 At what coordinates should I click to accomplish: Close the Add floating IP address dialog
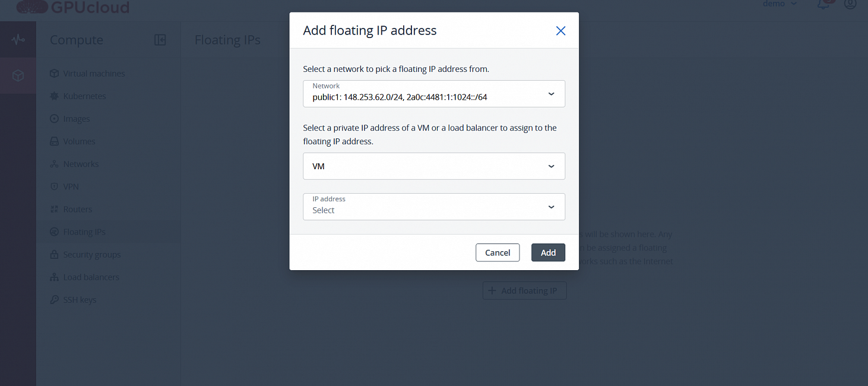pos(560,31)
